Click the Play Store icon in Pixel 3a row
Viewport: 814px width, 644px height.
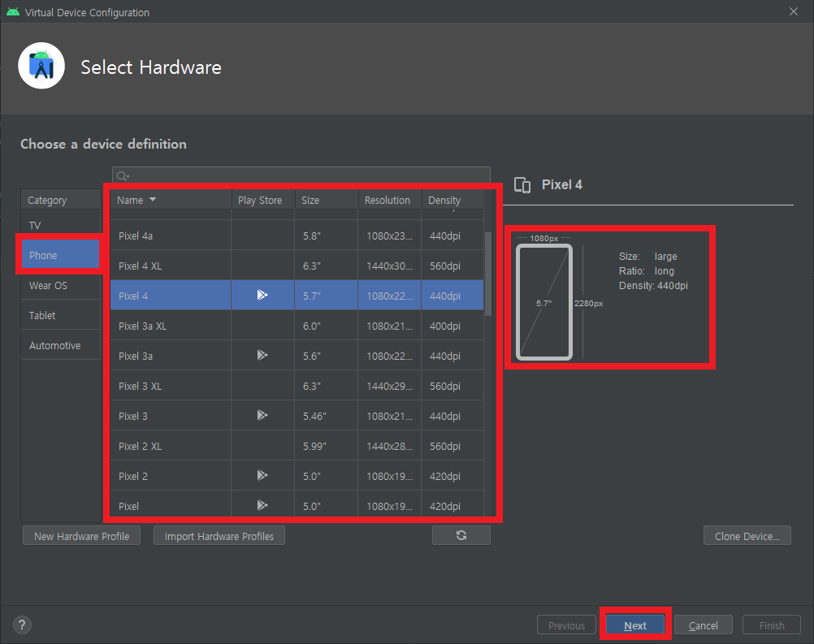pos(262,355)
